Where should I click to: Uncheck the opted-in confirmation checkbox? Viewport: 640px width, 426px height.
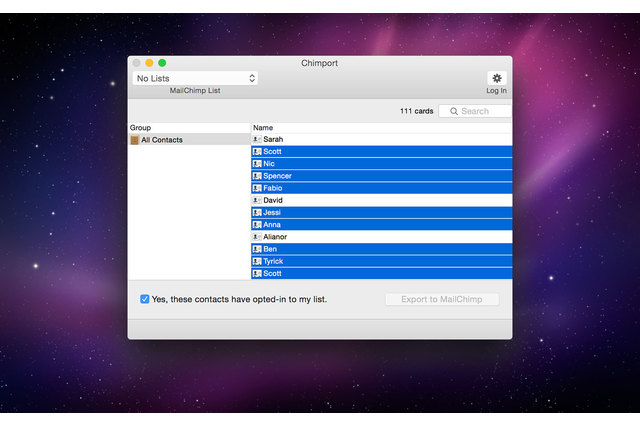[144, 299]
